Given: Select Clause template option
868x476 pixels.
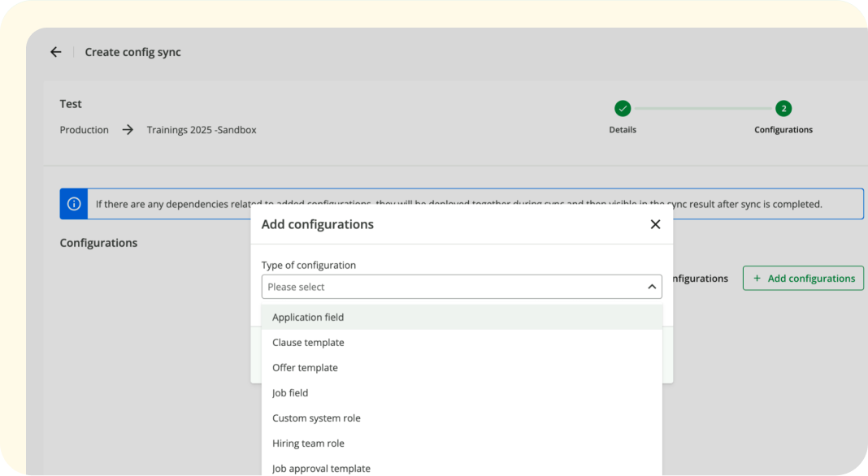Looking at the screenshot, I should click(x=308, y=343).
